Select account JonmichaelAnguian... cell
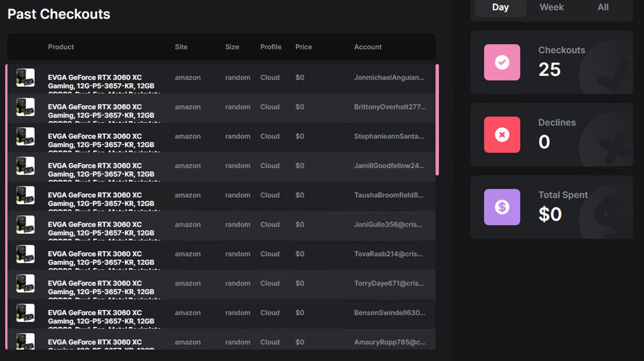This screenshot has width=644, height=361. (390, 77)
